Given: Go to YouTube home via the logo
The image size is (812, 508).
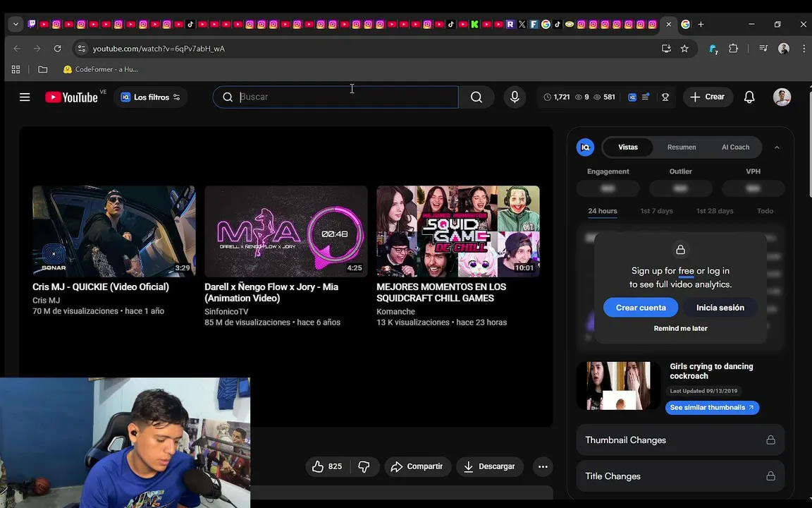Looking at the screenshot, I should coord(71,97).
